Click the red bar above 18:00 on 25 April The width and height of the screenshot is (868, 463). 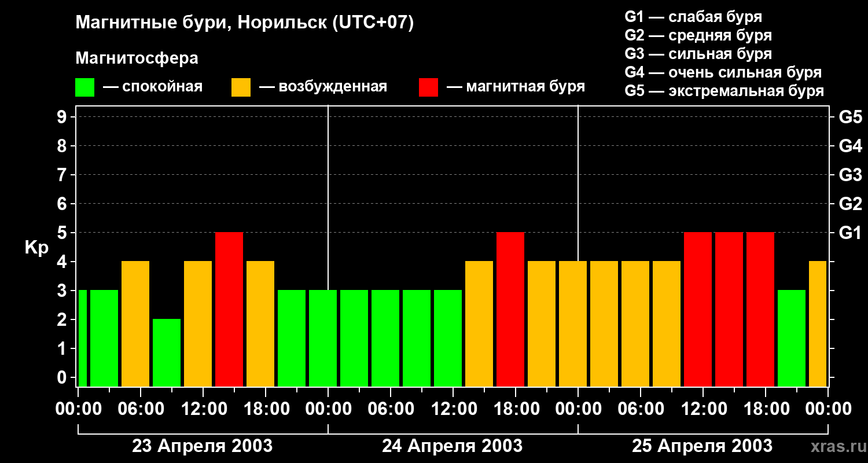click(x=760, y=309)
